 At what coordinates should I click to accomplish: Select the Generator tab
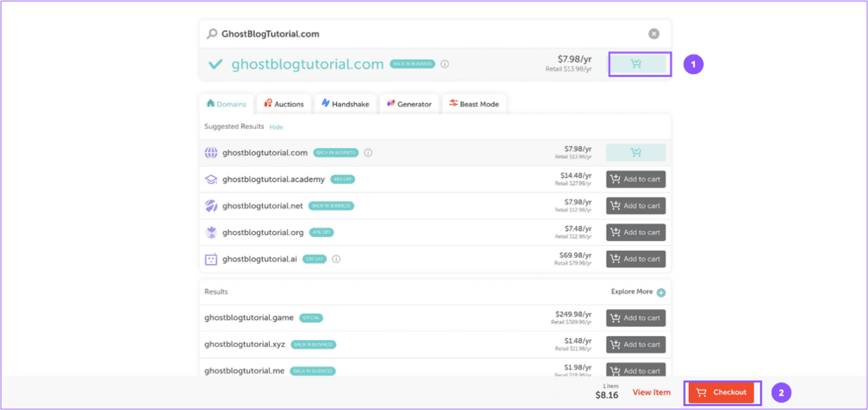click(409, 103)
